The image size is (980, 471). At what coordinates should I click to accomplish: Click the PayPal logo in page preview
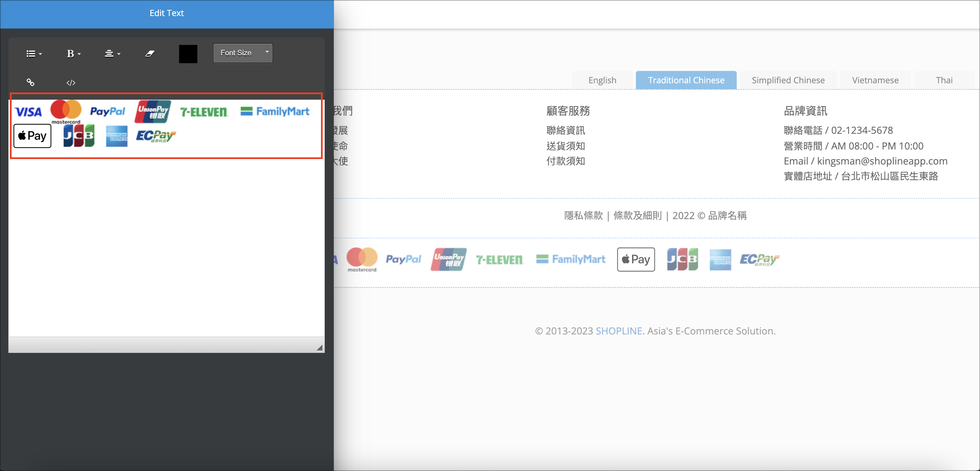403,259
